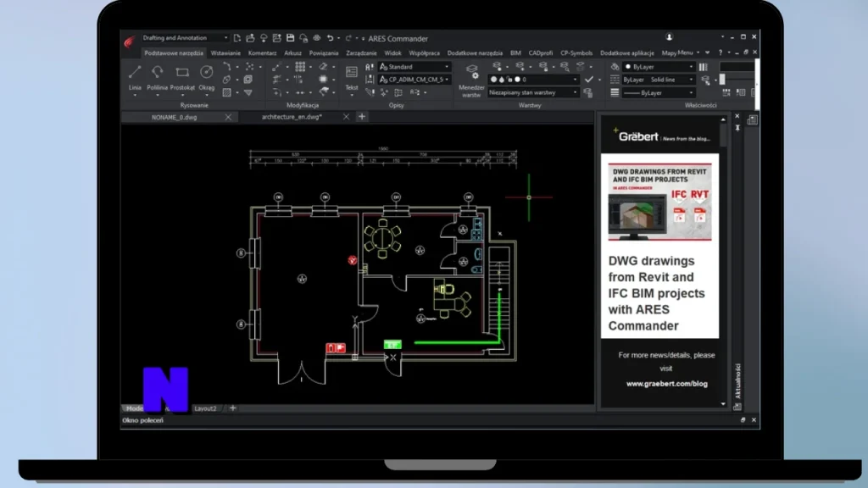Screen dimensions: 868x488
Task: Click the mirror tool icon
Action: point(299,80)
